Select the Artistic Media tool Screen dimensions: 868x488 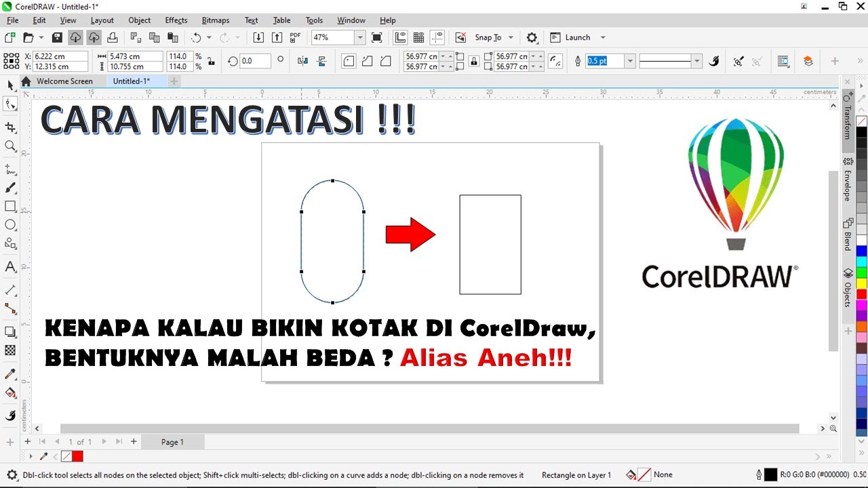(x=10, y=188)
